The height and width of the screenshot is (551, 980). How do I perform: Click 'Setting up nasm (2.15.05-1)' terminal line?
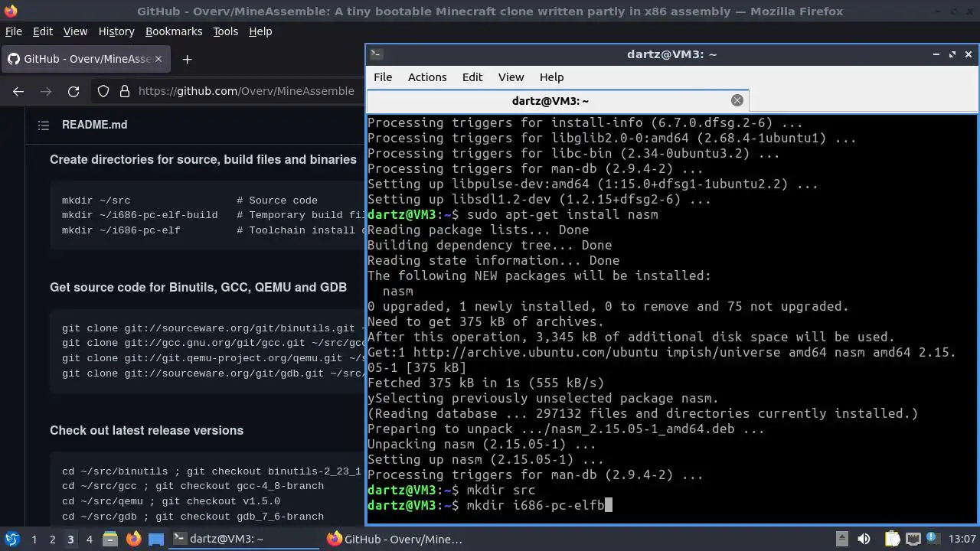click(x=485, y=459)
